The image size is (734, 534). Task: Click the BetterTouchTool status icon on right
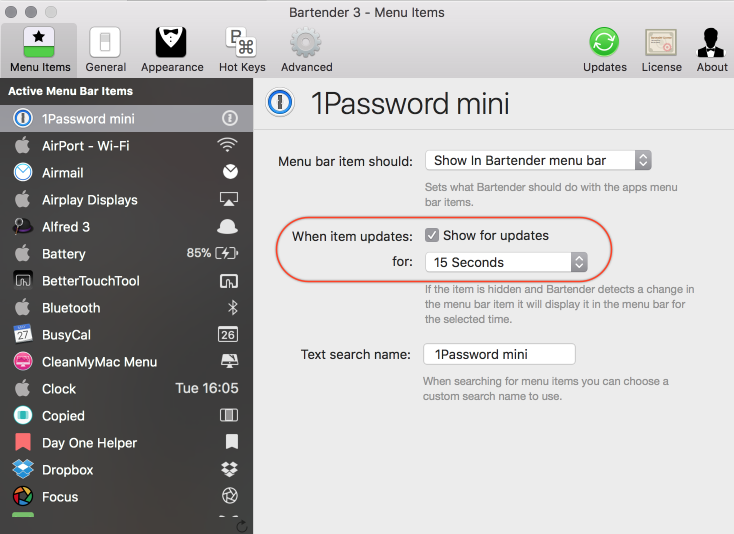pyautogui.click(x=229, y=281)
